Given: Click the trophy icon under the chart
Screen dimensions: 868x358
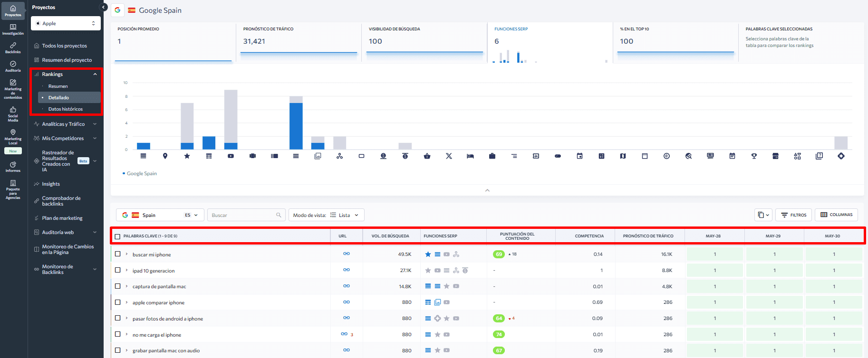Looking at the screenshot, I should click(x=754, y=156).
